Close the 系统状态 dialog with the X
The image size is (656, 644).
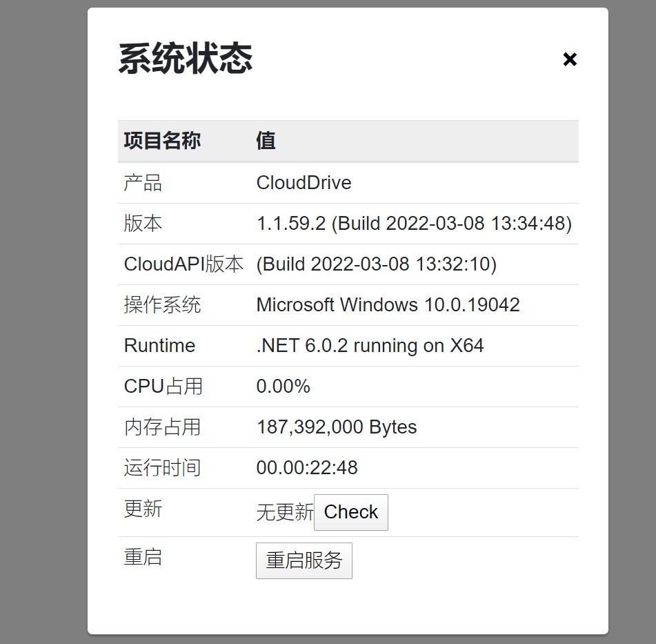click(569, 59)
